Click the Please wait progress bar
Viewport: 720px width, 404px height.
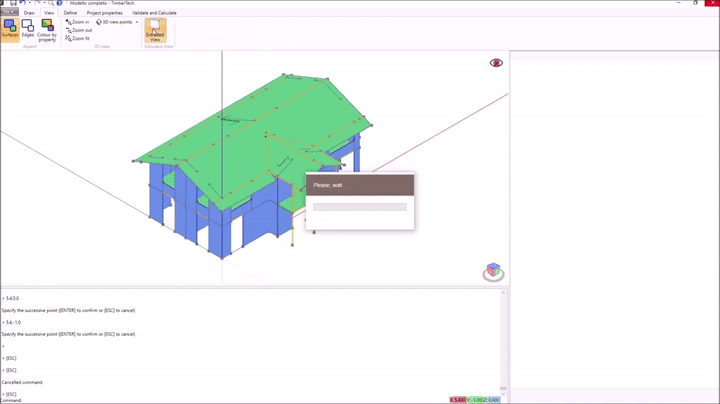point(360,207)
